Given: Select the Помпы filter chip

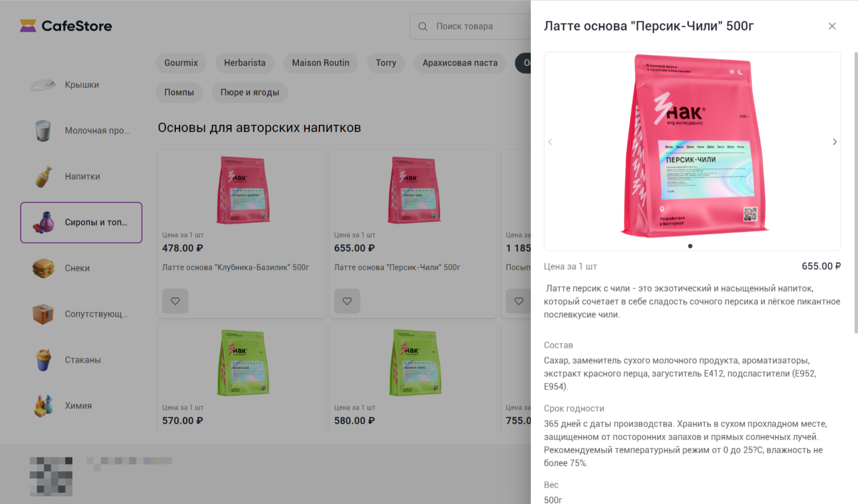Looking at the screenshot, I should (179, 92).
